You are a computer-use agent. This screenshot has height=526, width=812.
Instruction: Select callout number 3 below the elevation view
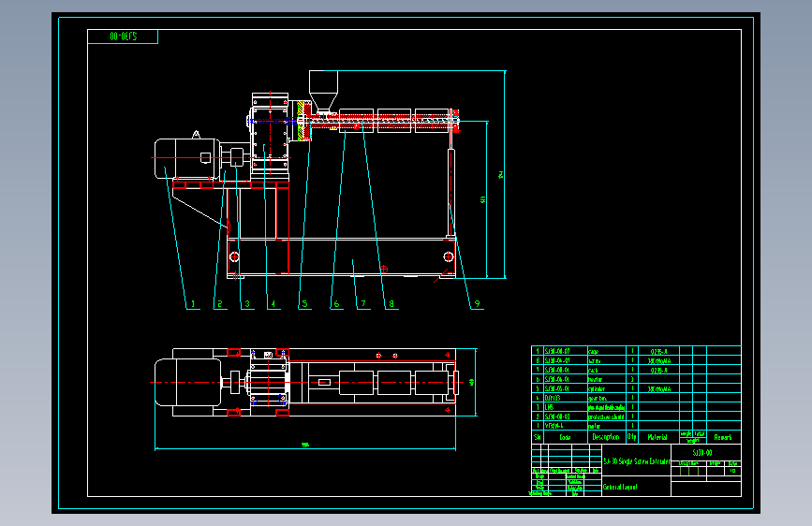click(x=247, y=304)
